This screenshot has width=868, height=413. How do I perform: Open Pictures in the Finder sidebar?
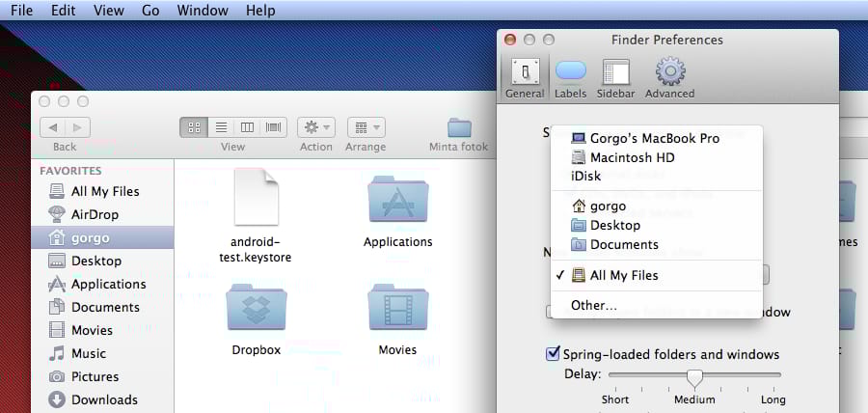pos(102,376)
